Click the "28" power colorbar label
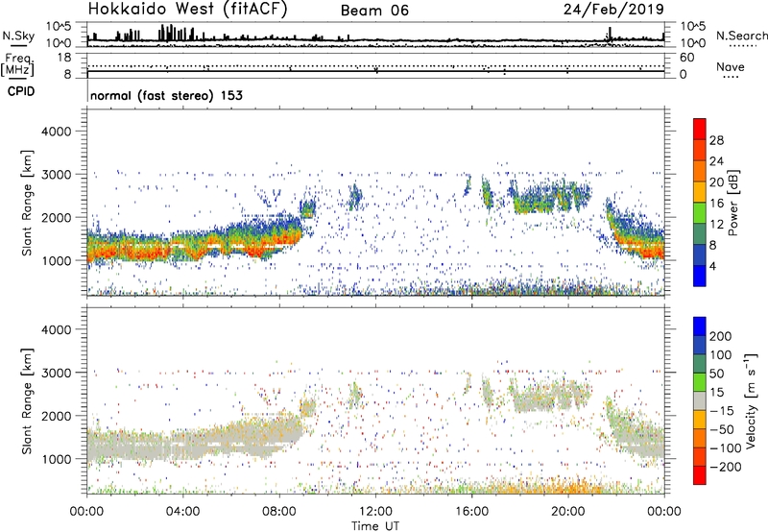Viewport: 768px width, 532px height. [716, 140]
